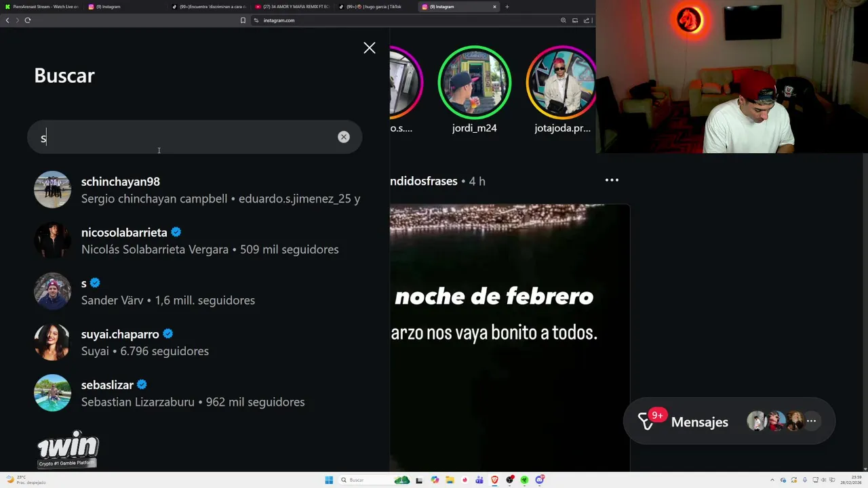Click 1win gamble platform logo
This screenshot has width=868, height=488.
click(x=68, y=449)
